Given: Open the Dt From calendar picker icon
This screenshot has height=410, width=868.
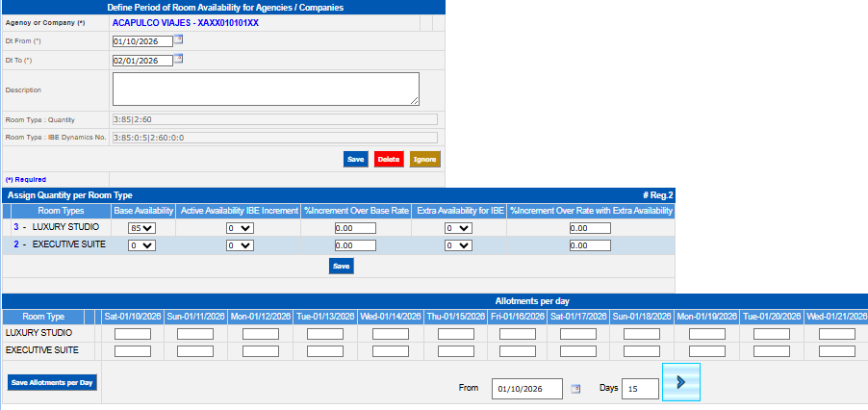Looking at the screenshot, I should coord(178,40).
